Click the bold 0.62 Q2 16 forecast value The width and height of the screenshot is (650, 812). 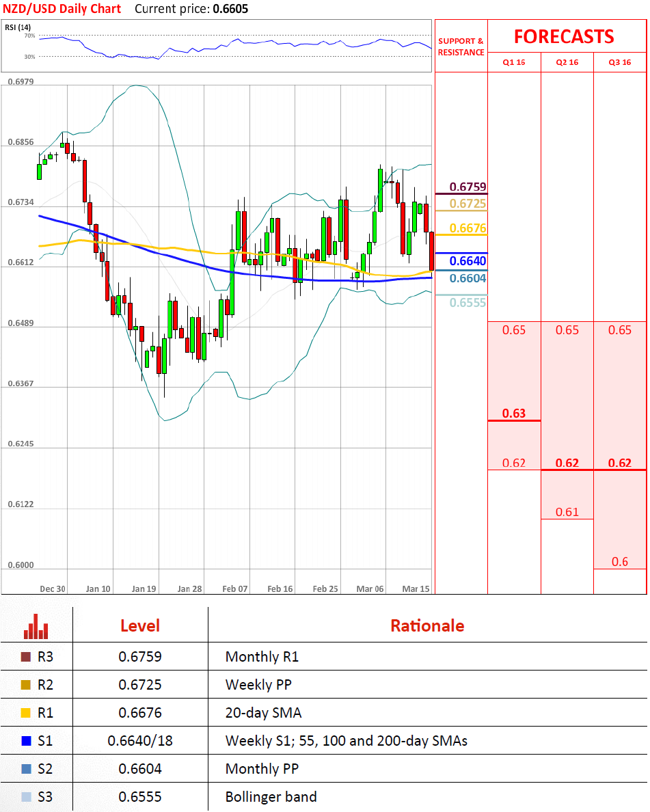tap(567, 463)
